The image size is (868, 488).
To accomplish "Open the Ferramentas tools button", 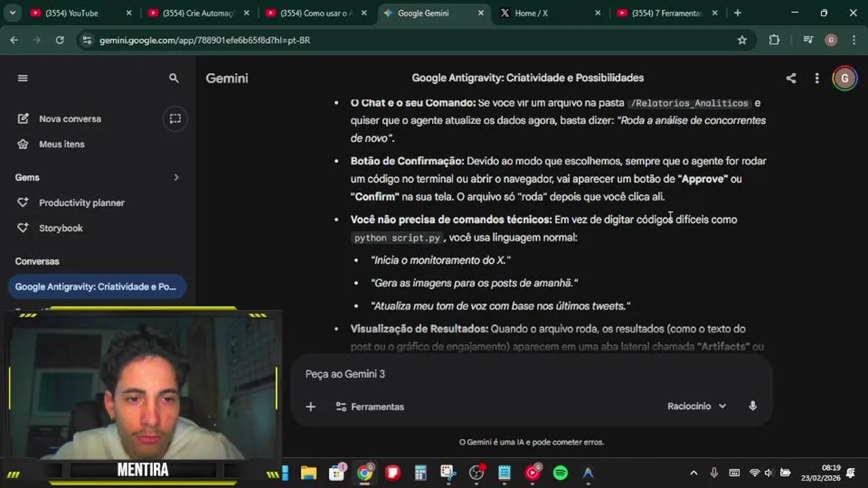I will point(370,407).
